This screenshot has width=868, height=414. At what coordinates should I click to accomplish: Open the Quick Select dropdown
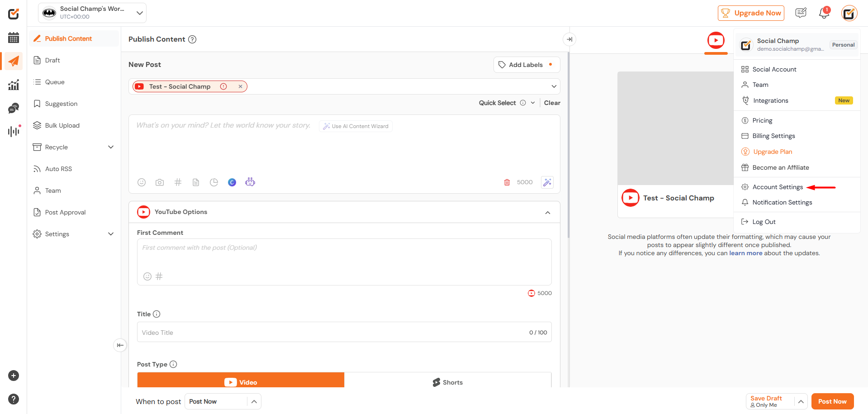(x=507, y=103)
